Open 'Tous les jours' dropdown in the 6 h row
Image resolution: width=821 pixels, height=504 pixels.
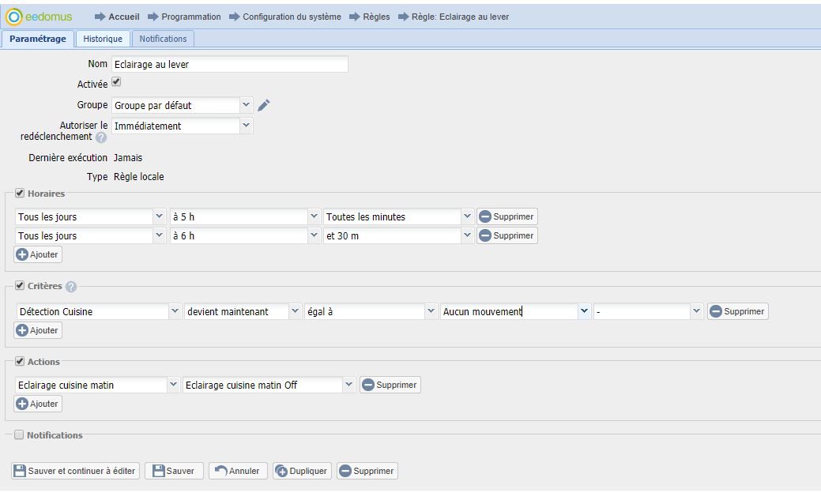pyautogui.click(x=159, y=235)
